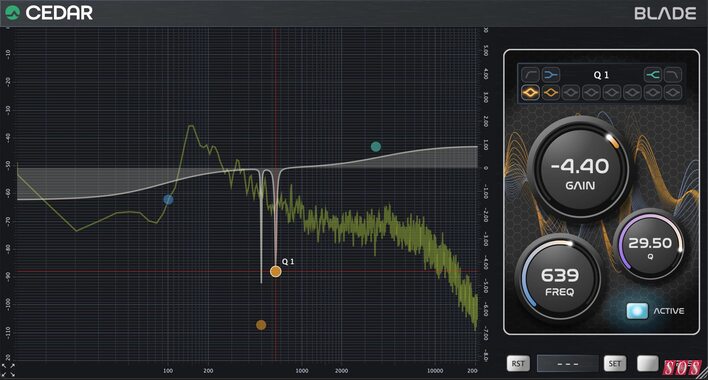Select the third notch band icon
The height and width of the screenshot is (380, 708).
[571, 93]
